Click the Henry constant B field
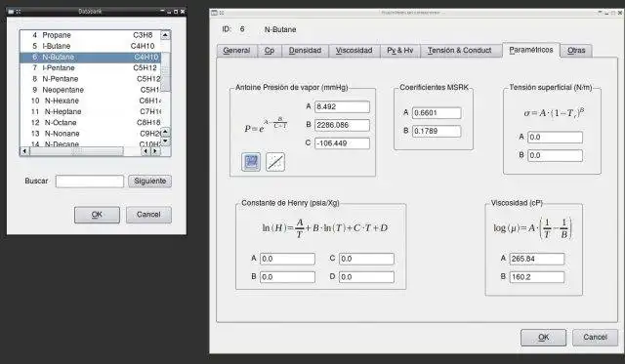625x364 pixels. [x=287, y=277]
